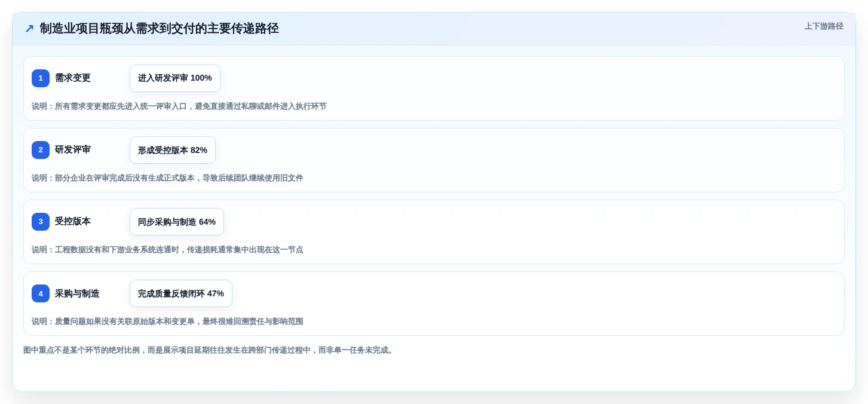Click the 同步采购与制造 64% chip
This screenshot has height=404, width=868.
tap(177, 222)
